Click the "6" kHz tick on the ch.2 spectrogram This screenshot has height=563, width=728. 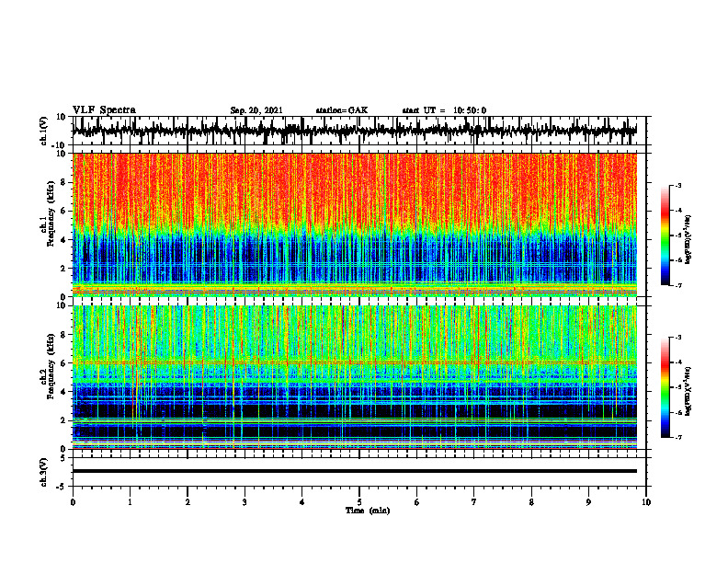coord(63,363)
